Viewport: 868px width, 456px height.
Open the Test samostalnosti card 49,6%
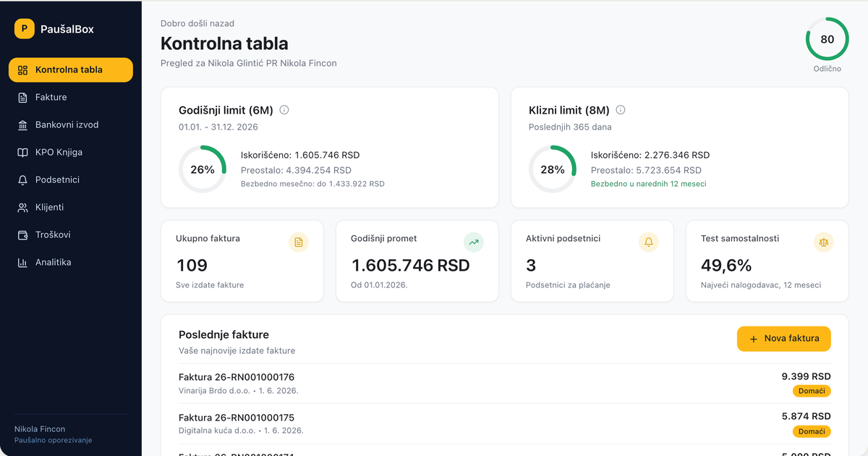(x=767, y=261)
